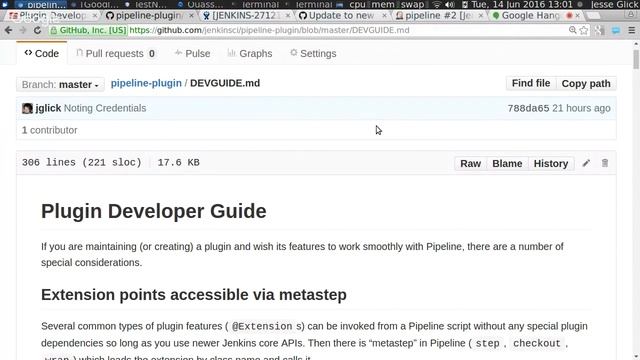Delete this file with the trash icon

coord(605,163)
